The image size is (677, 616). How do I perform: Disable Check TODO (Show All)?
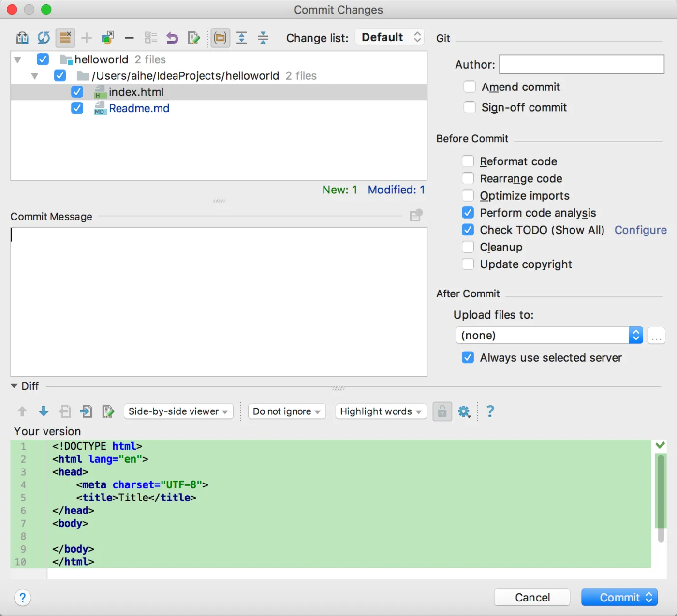pos(468,229)
